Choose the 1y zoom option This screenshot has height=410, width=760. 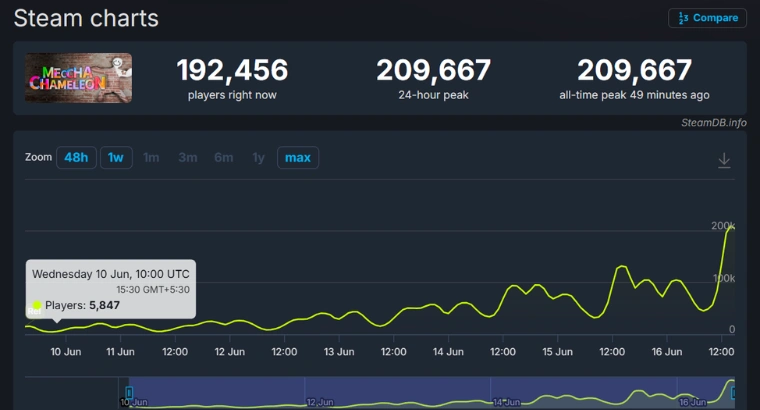coord(258,158)
